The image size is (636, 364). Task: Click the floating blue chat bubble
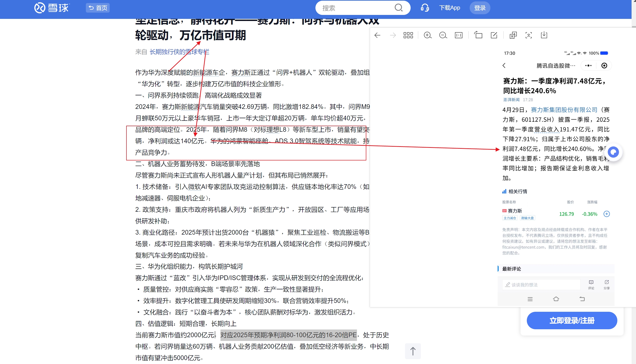click(x=614, y=152)
